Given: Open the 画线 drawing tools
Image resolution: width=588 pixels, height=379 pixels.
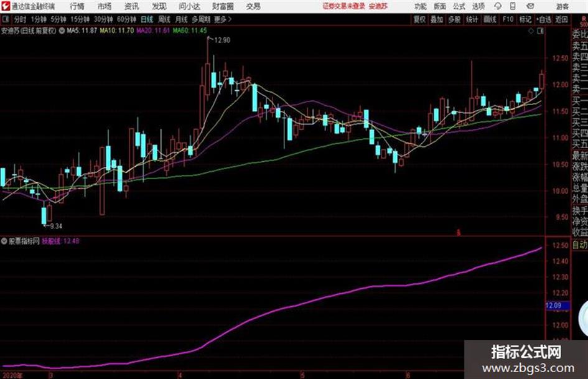Looking at the screenshot, I should [490, 19].
